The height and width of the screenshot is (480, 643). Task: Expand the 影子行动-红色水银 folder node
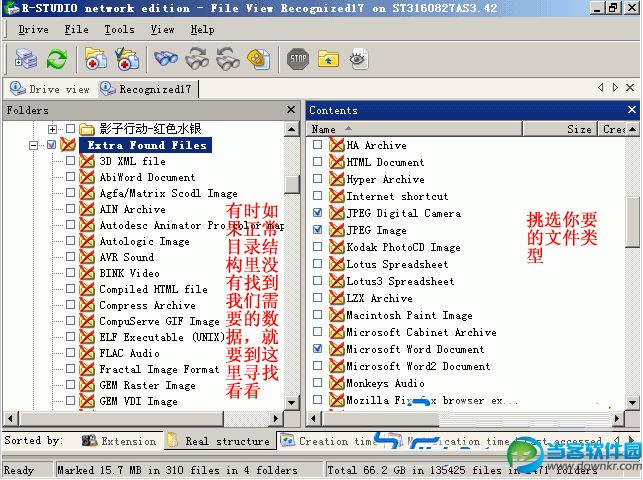(x=52, y=130)
